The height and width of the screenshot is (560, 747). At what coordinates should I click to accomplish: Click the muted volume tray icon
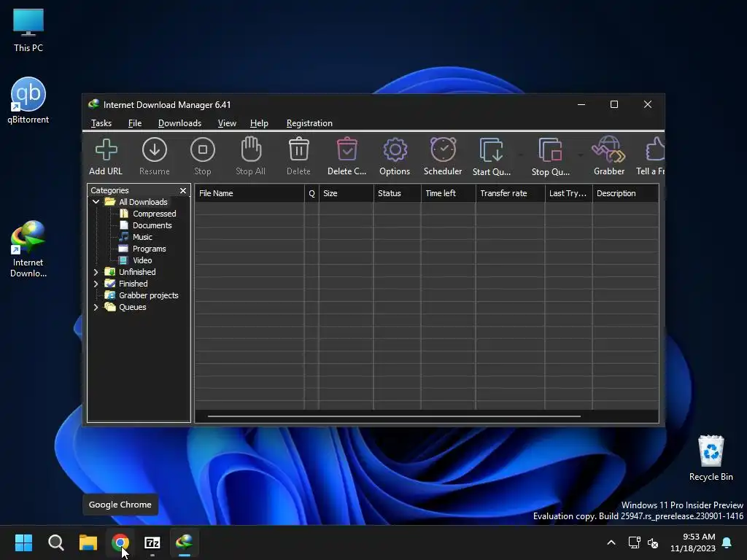pyautogui.click(x=653, y=542)
